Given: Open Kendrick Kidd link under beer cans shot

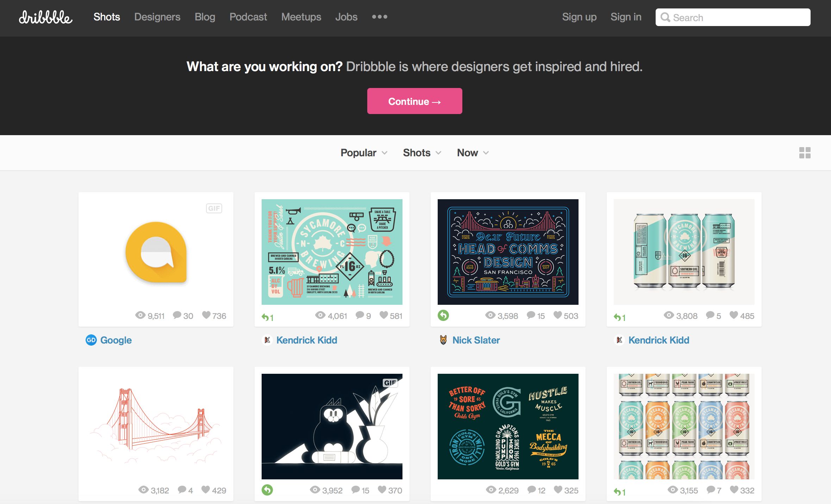Looking at the screenshot, I should [659, 340].
